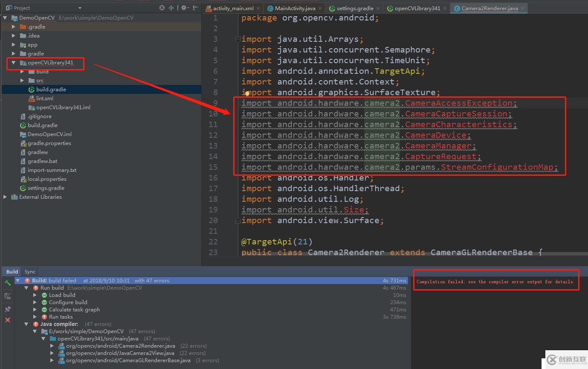Collapse all nodes in Project panel
This screenshot has height=369, width=588.
pyautogui.click(x=171, y=8)
